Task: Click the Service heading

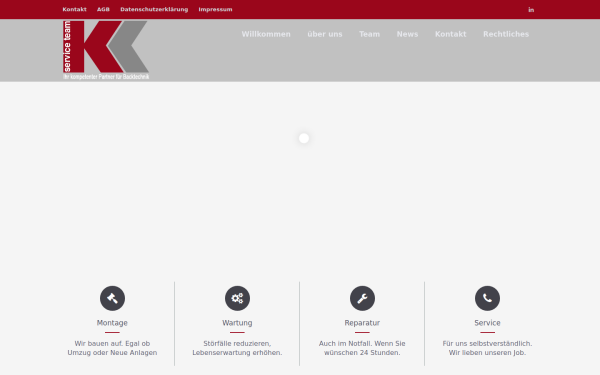Action: (x=487, y=323)
